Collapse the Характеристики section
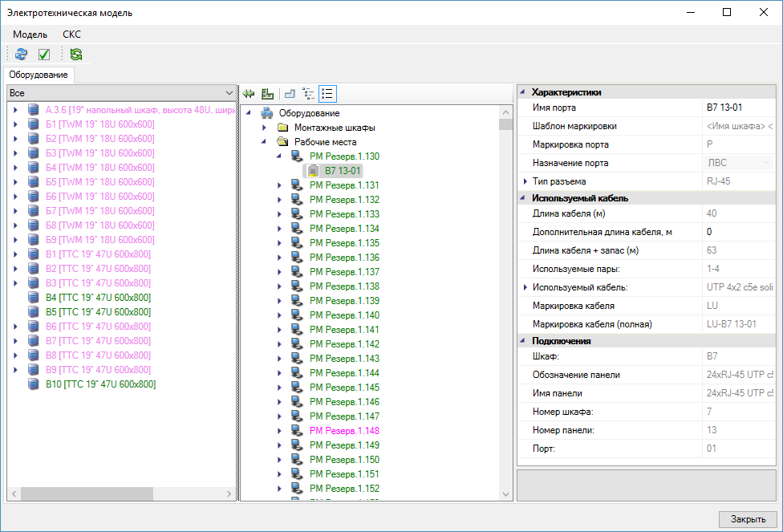Screen dimensions: 783x532 coord(523,92)
